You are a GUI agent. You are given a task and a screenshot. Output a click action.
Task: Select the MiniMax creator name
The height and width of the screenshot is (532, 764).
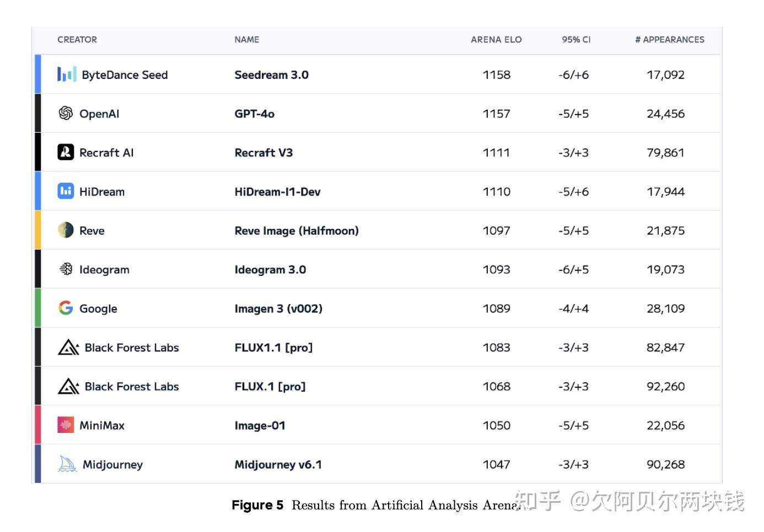click(102, 426)
